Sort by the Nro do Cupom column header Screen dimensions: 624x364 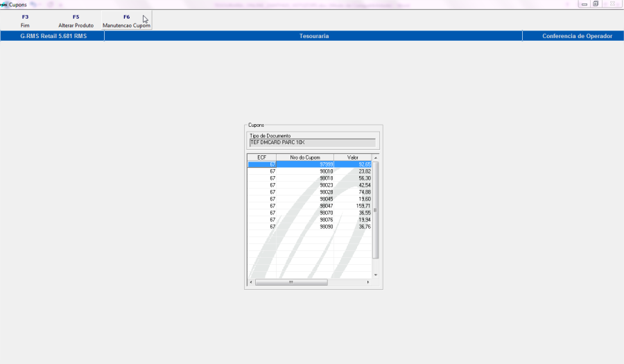click(x=305, y=157)
